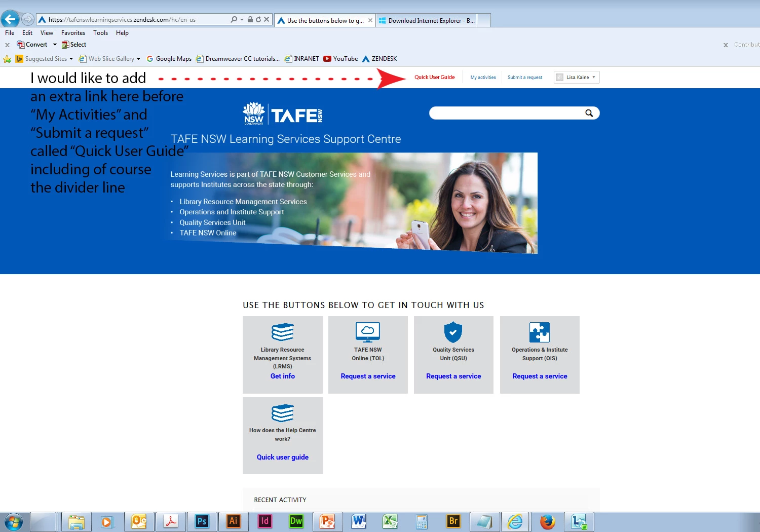Screen dimensions: 760x532
Task: Open a new blank browser tab
Action: click(484, 21)
